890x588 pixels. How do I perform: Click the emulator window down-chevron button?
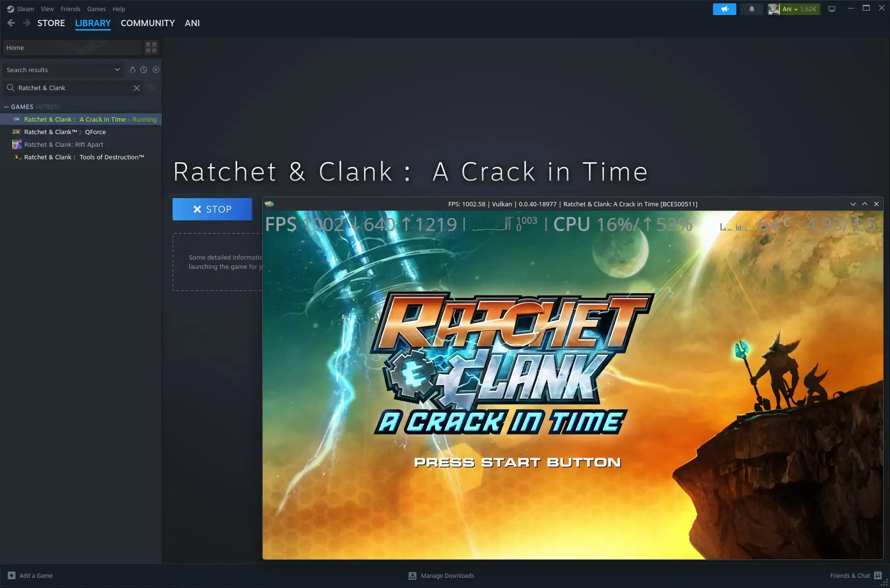point(853,204)
